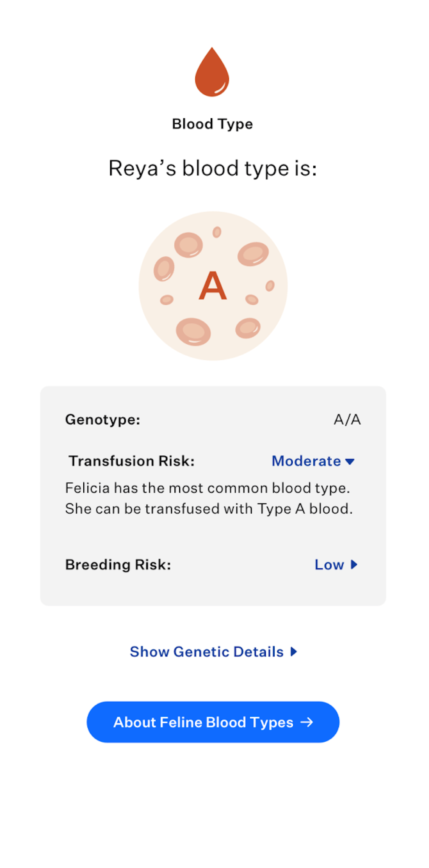
Task: Select the Blood Type heading
Action: point(212,124)
